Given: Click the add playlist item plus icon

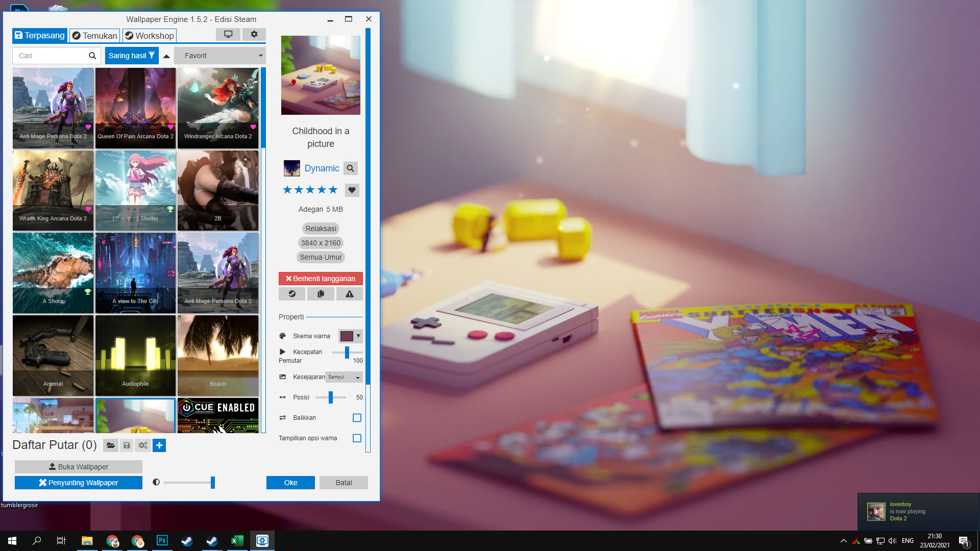Looking at the screenshot, I should 159,445.
